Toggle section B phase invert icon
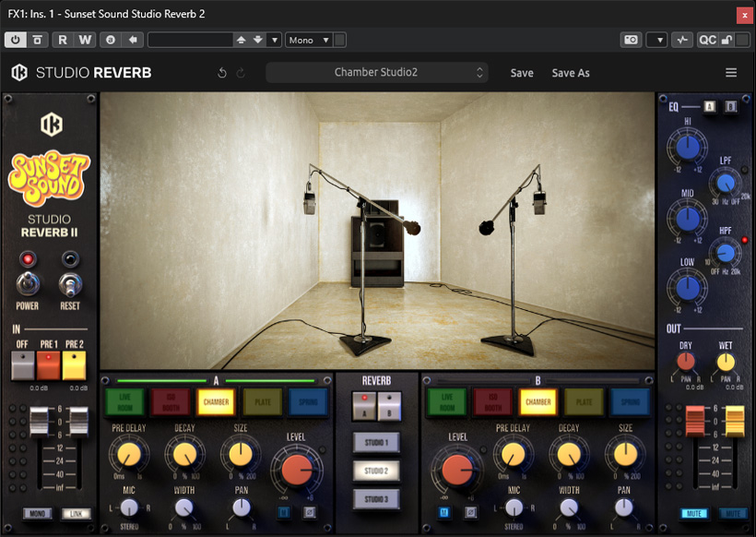 pos(471,512)
